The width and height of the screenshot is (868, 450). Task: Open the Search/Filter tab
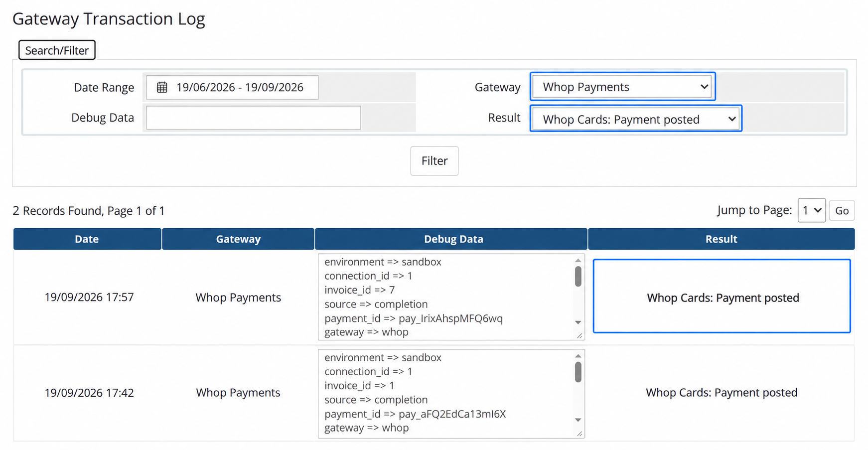[x=57, y=50]
